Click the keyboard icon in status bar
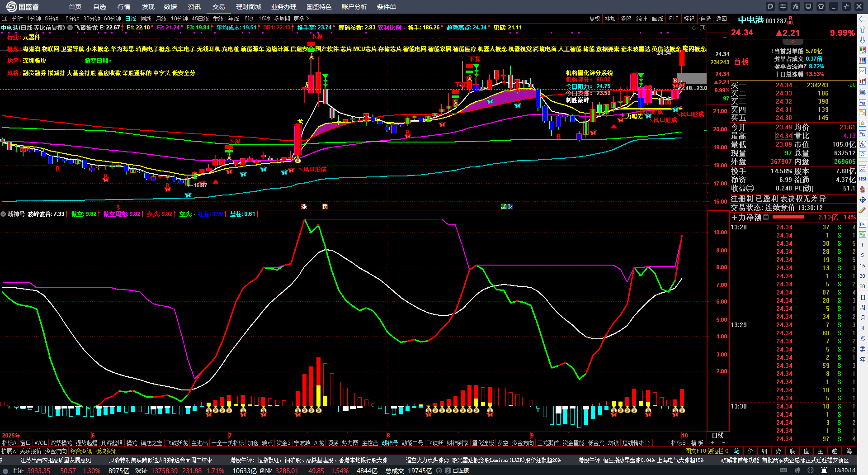Image resolution: width=868 pixels, height=475 pixels. click(x=783, y=470)
